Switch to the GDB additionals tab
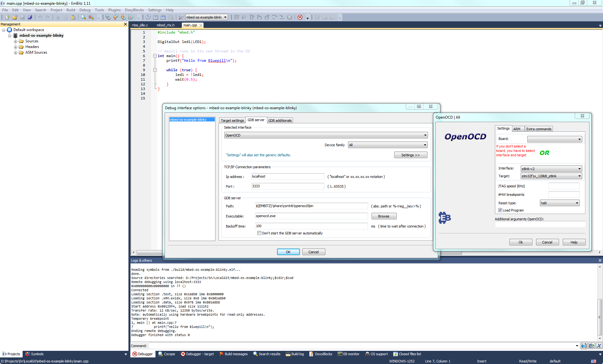The width and height of the screenshot is (603, 364). click(x=280, y=120)
